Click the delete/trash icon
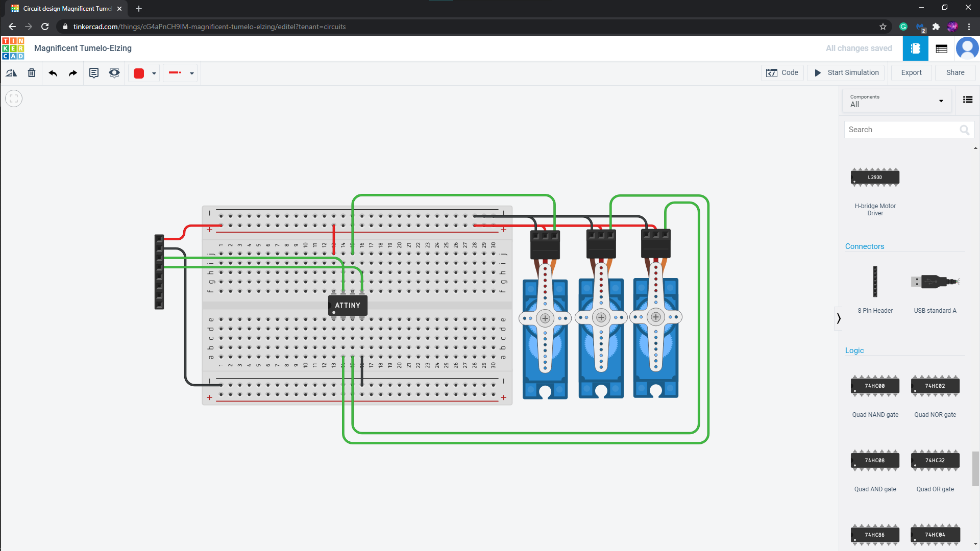The width and height of the screenshot is (980, 551). [x=32, y=72]
